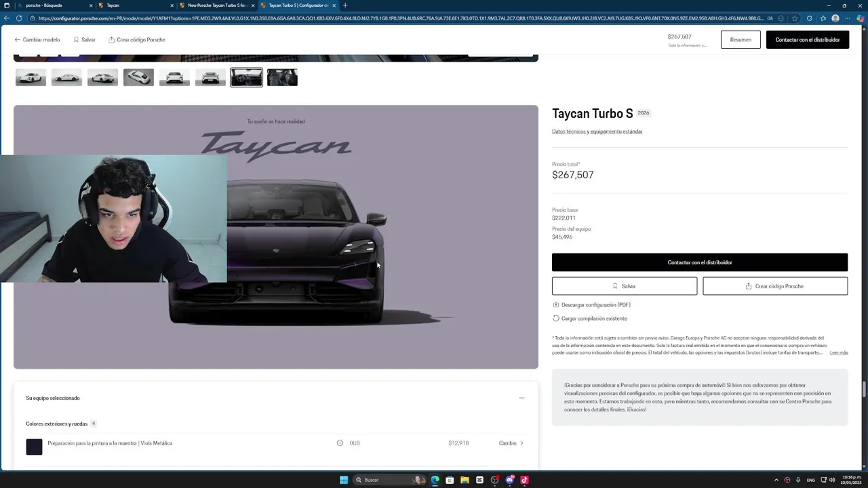Open the ENG language selector in the tray
This screenshot has width=868, height=488.
coord(811,480)
